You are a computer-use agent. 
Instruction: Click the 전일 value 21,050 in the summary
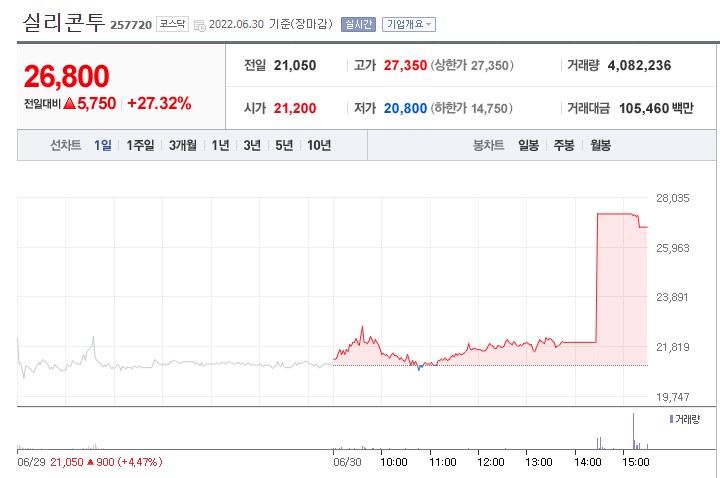point(295,66)
